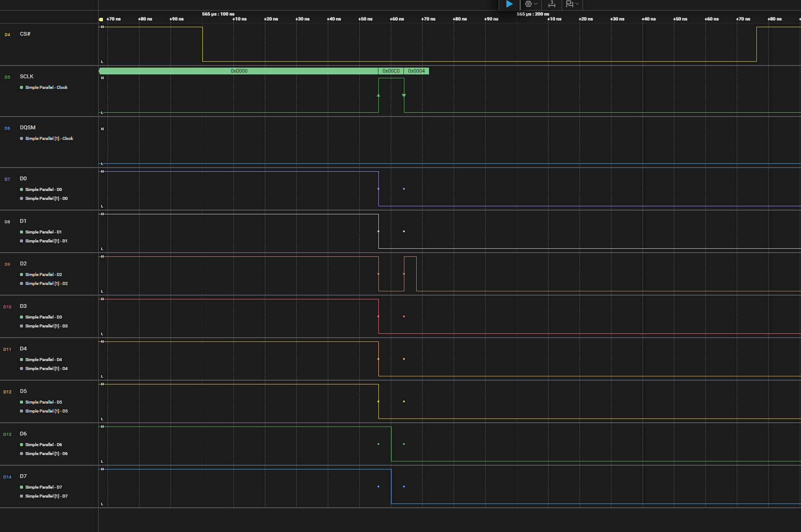801x532 pixels.
Task: Click the Simple Parallel - D4 analyzer label
Action: pos(43,360)
